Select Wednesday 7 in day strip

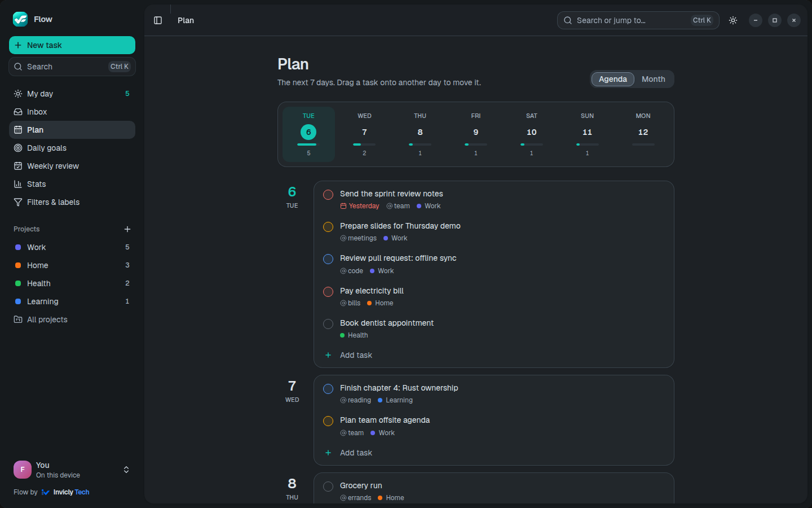point(364,134)
